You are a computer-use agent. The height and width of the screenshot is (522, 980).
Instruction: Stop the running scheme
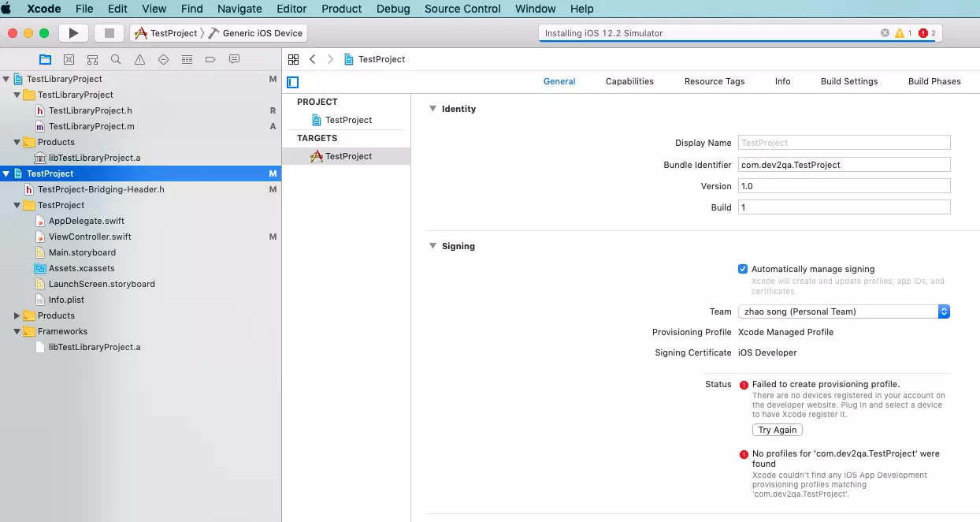(x=110, y=33)
